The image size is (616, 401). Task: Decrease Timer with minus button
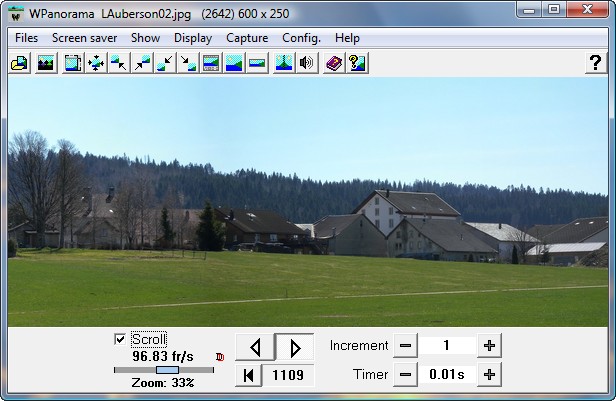[x=405, y=375]
